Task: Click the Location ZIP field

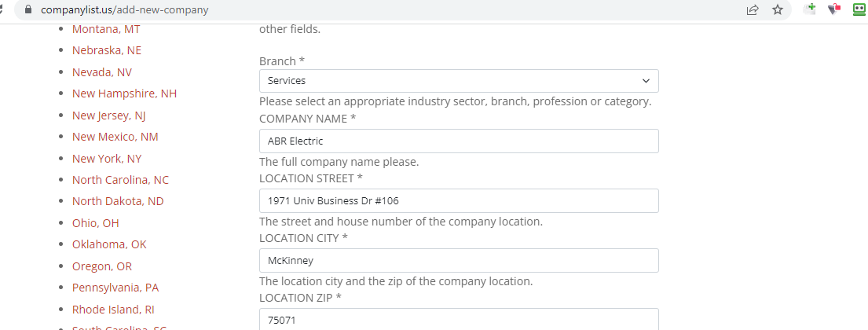Action: 459,319
